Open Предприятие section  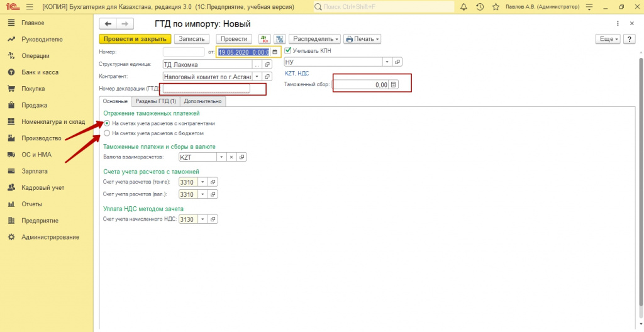40,221
